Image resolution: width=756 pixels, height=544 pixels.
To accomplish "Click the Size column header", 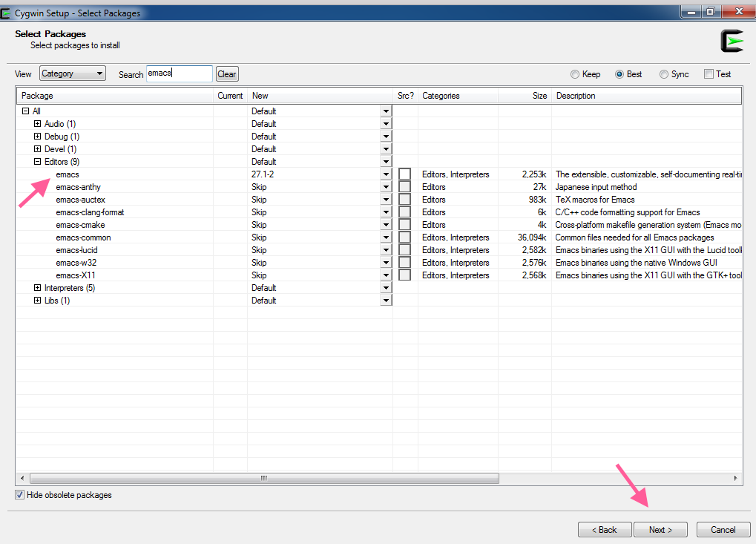I will (x=525, y=96).
